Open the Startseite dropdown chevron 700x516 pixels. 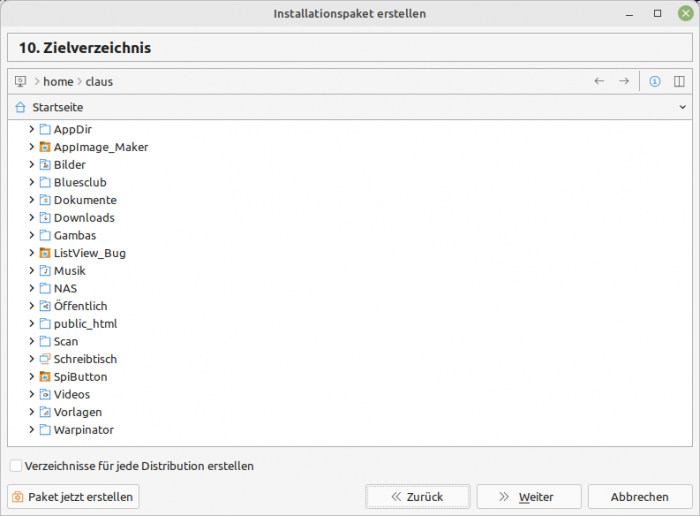683,107
